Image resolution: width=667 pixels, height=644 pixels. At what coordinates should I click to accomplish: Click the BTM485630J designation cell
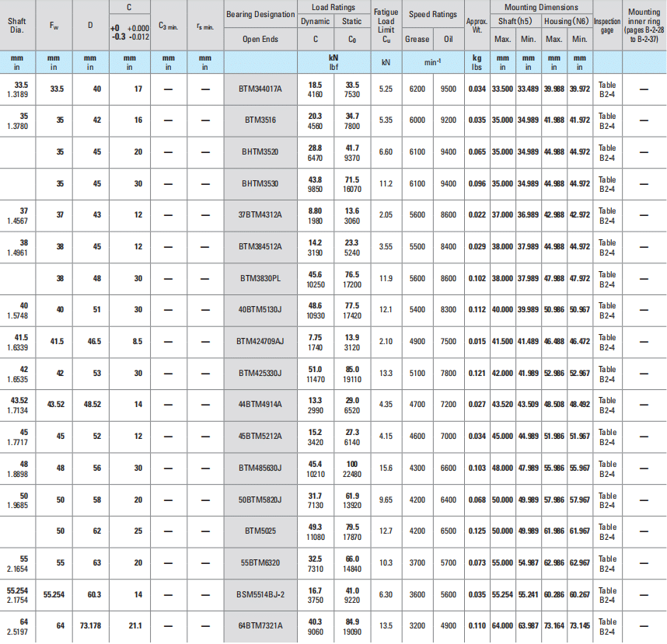260,468
